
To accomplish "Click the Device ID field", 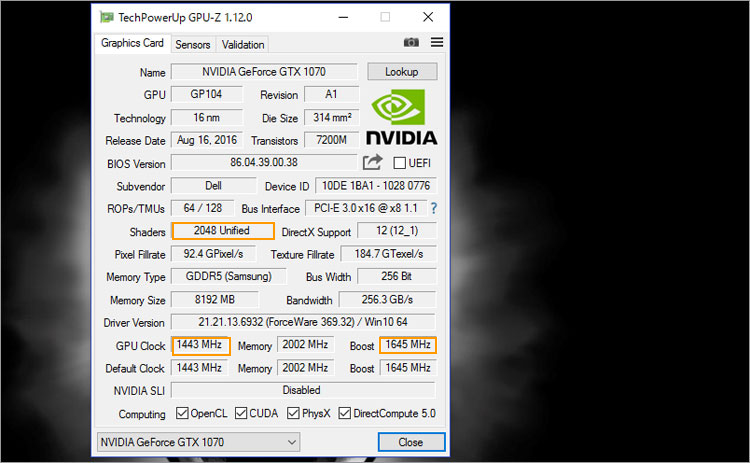I will click(375, 186).
